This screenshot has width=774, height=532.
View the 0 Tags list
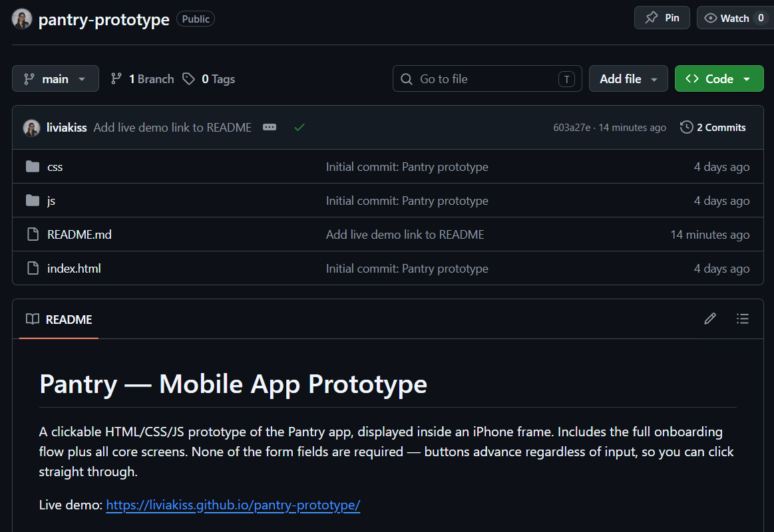(x=209, y=79)
